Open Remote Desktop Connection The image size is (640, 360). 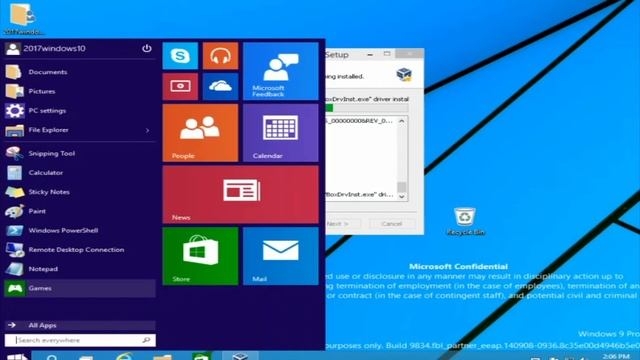click(x=80, y=249)
